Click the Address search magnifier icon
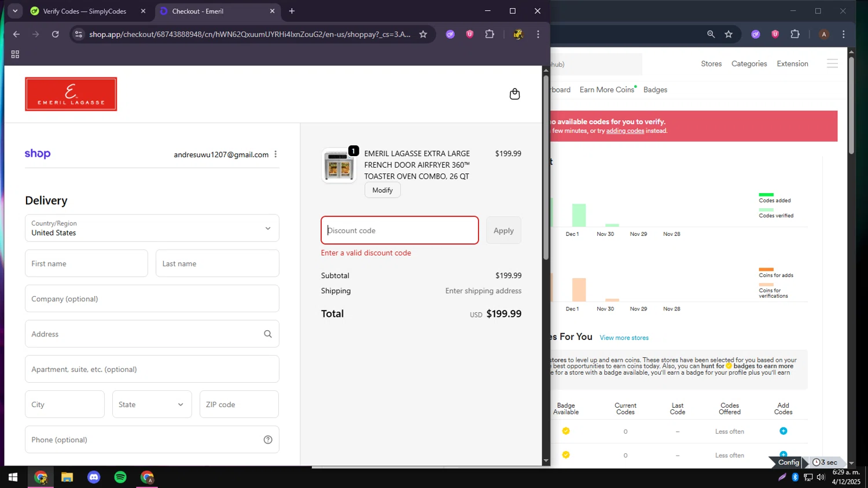Image resolution: width=868 pixels, height=488 pixels. [x=268, y=334]
